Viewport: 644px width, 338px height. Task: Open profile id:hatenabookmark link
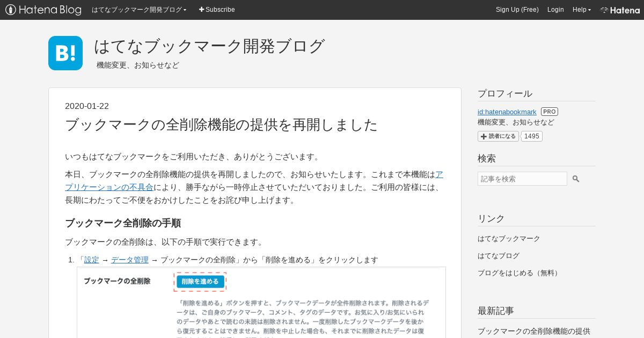[507, 112]
